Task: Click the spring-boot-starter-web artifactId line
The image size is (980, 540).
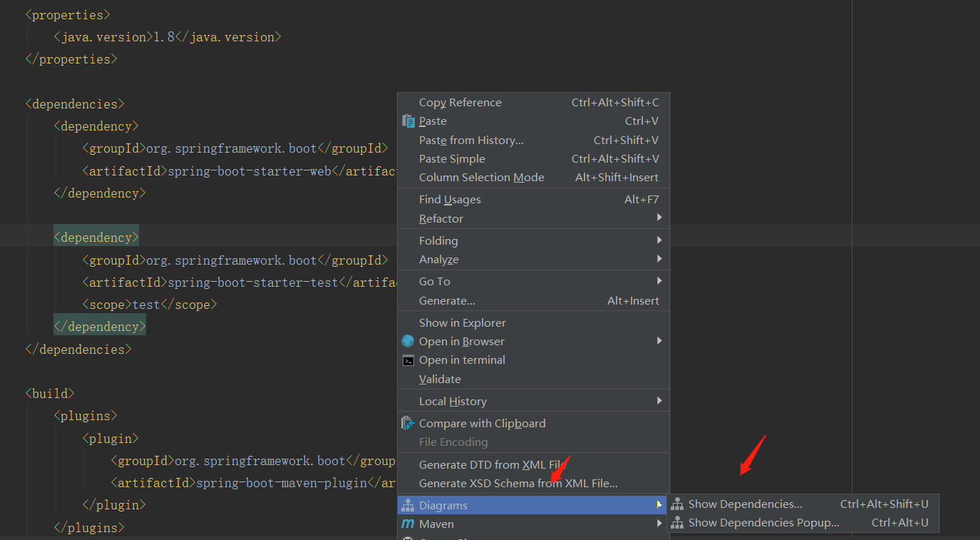Action: tap(239, 171)
